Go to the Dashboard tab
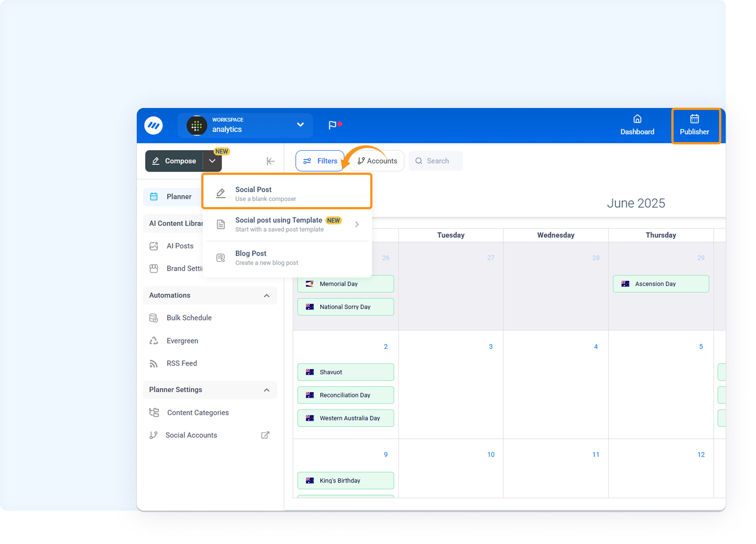The image size is (756, 544). (x=637, y=125)
